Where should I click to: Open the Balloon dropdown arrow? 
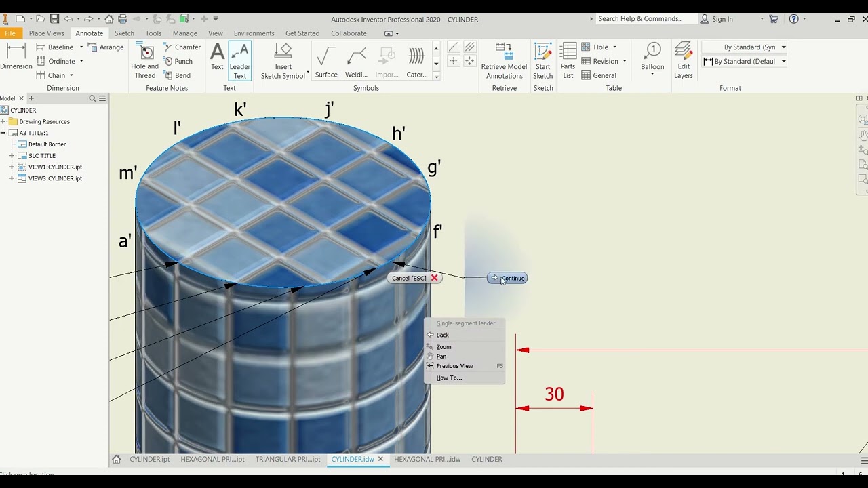pyautogui.click(x=652, y=73)
